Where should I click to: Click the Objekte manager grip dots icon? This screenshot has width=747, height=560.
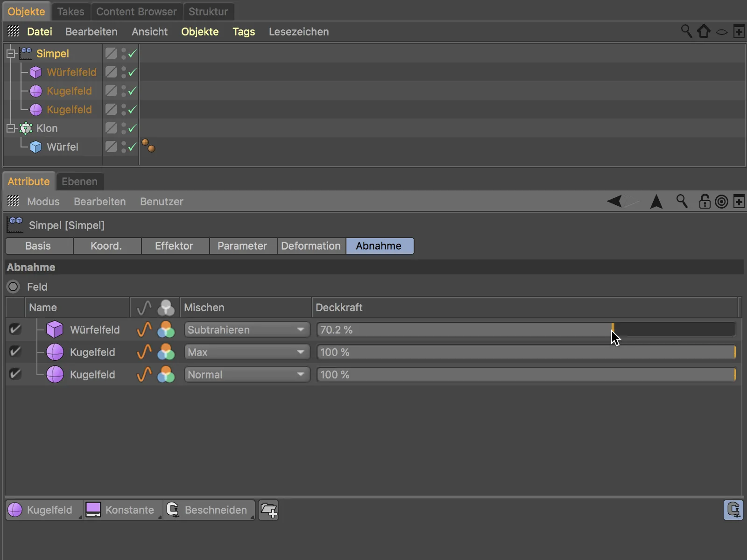point(13,31)
